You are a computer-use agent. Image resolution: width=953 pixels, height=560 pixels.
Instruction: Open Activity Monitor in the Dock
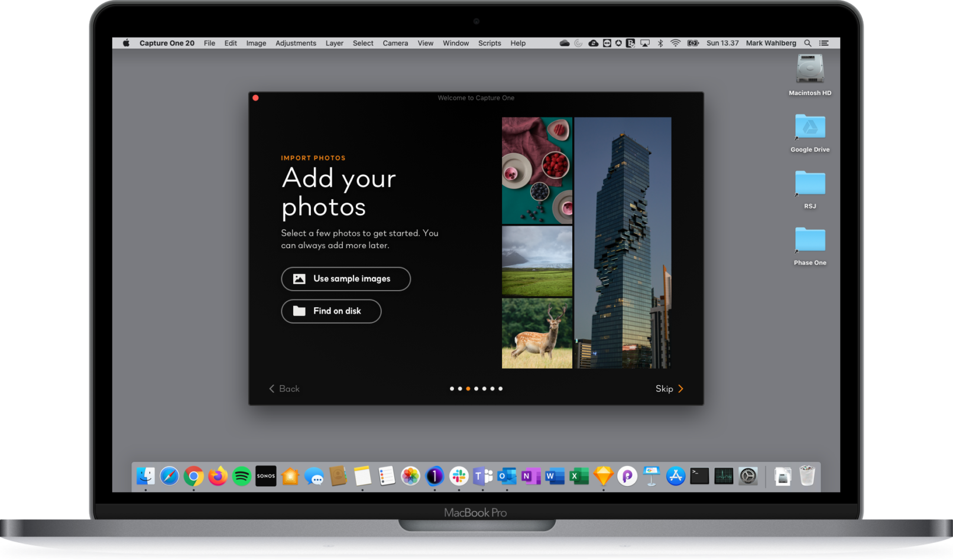coord(723,476)
